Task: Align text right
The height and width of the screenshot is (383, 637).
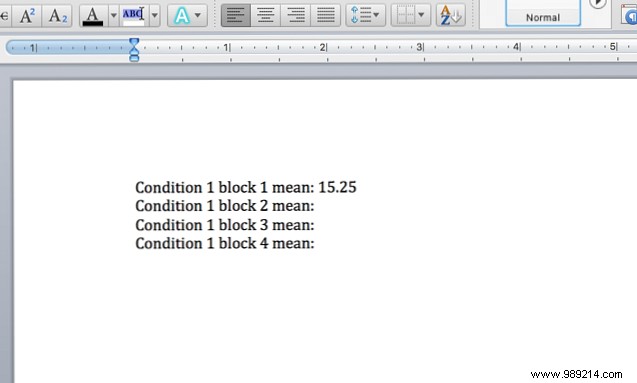Action: coord(296,15)
